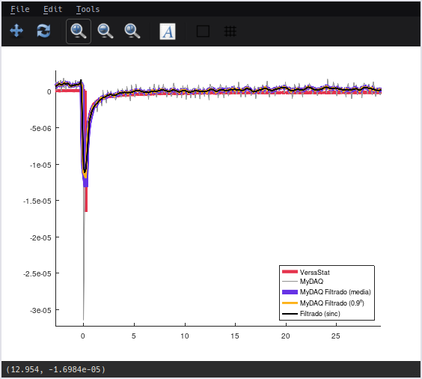422x379 pixels.
Task: Open the File menu
Action: [x=20, y=9]
